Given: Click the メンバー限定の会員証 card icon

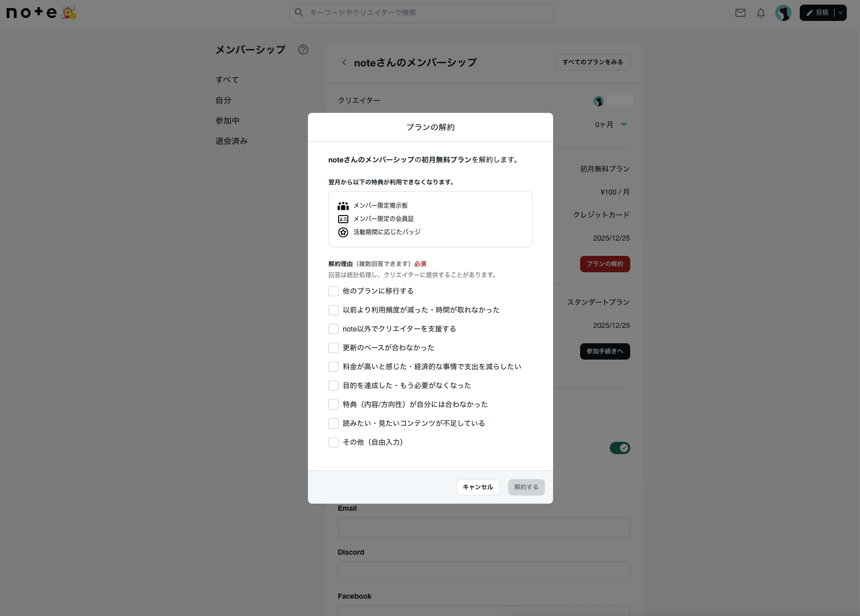Looking at the screenshot, I should pyautogui.click(x=343, y=219).
